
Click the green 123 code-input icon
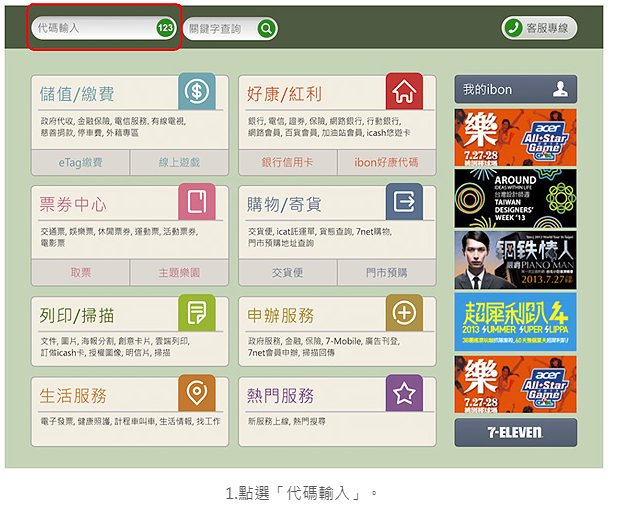(165, 28)
